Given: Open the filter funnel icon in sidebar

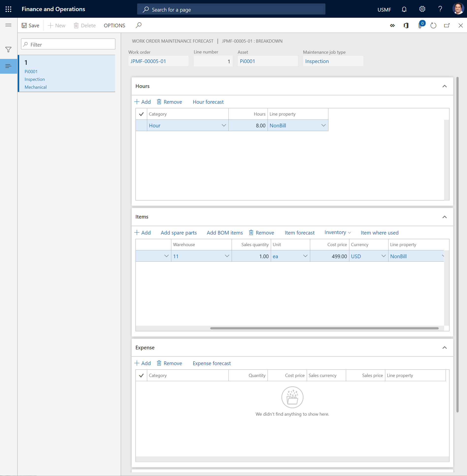Looking at the screenshot, I should (8, 50).
